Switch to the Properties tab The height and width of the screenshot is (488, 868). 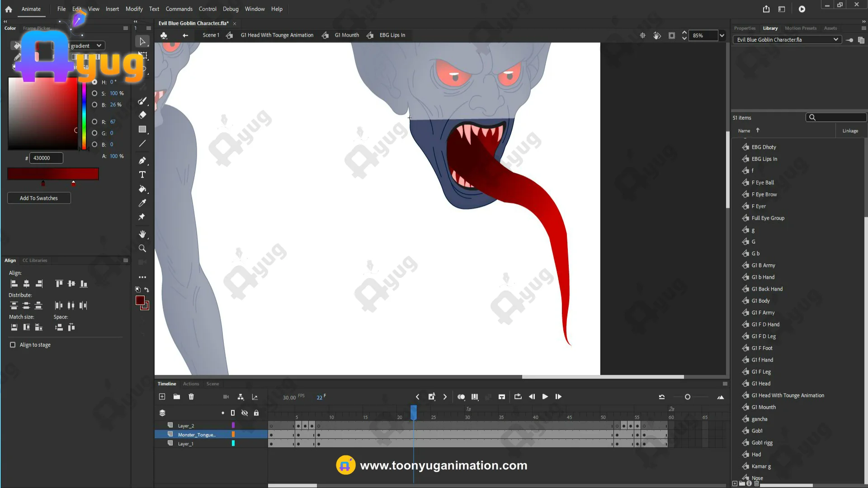click(x=745, y=28)
